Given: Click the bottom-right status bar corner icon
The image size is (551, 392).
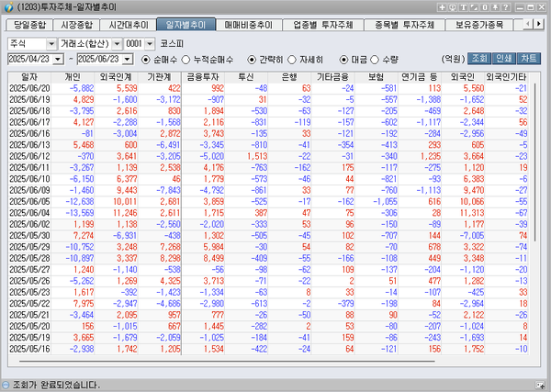Looking at the screenshot, I should coord(539,385).
